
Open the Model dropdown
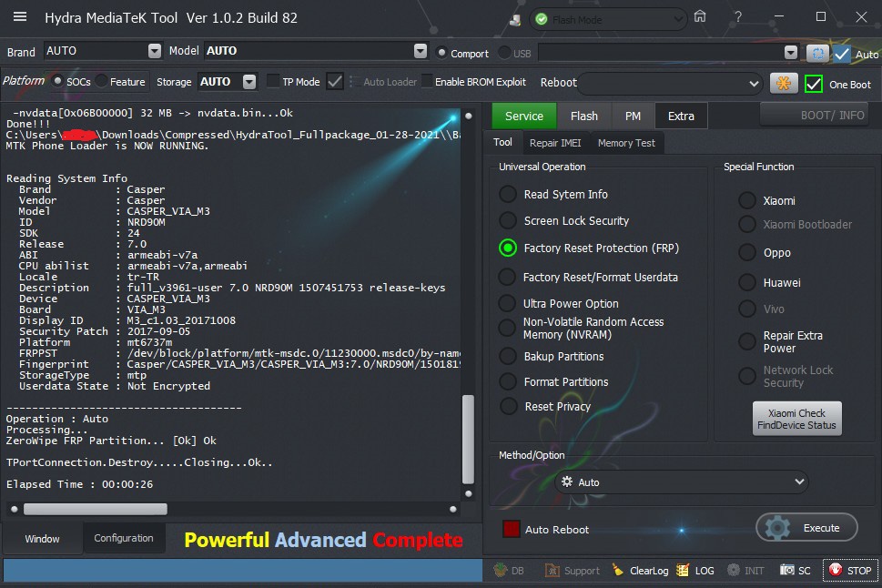421,51
